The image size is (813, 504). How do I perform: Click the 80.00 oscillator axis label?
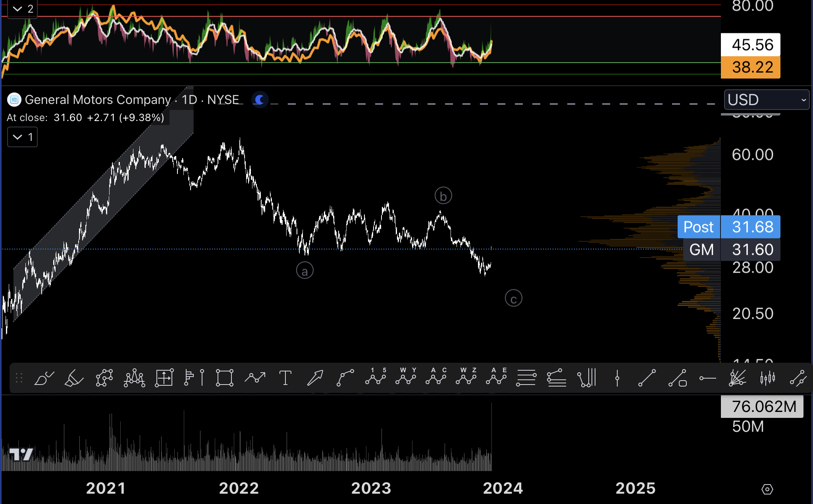click(x=753, y=6)
